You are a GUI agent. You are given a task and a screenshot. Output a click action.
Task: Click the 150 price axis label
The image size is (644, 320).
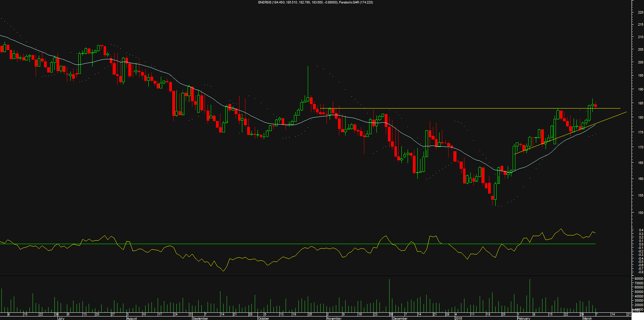[640, 213]
